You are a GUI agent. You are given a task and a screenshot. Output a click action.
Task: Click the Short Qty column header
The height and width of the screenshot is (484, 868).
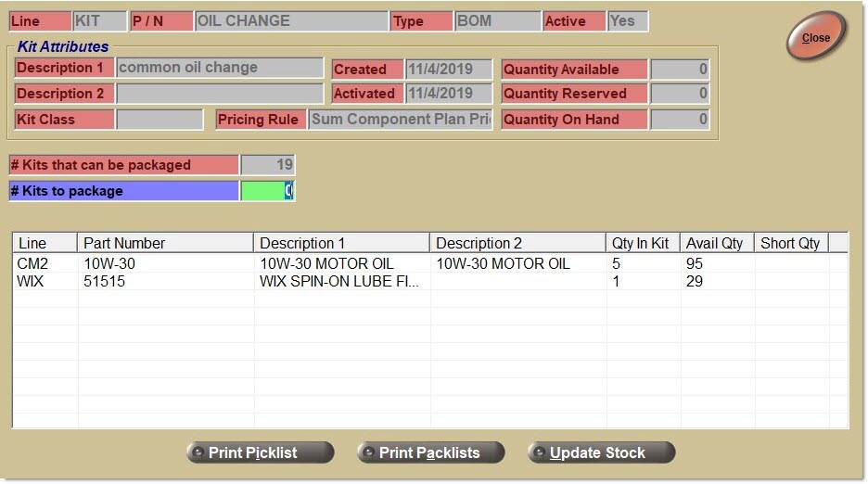point(790,243)
